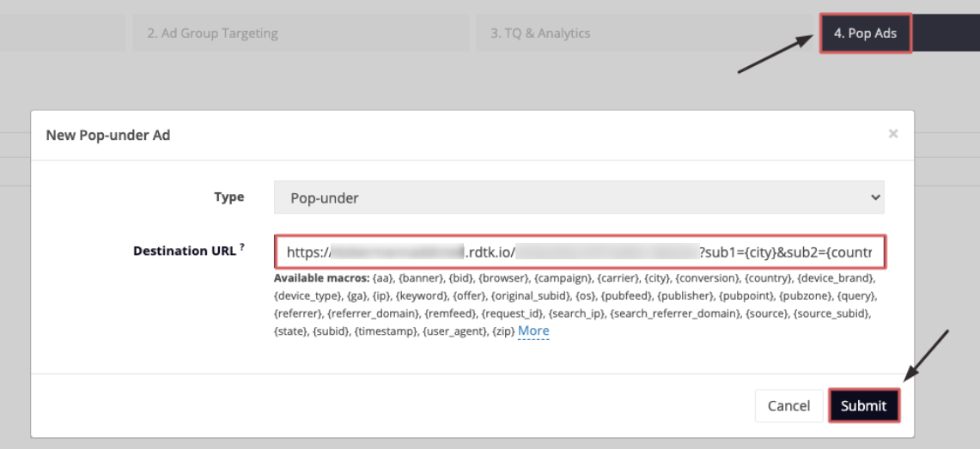Focus the Destination URL input field
The height and width of the screenshot is (449, 980).
pos(579,252)
